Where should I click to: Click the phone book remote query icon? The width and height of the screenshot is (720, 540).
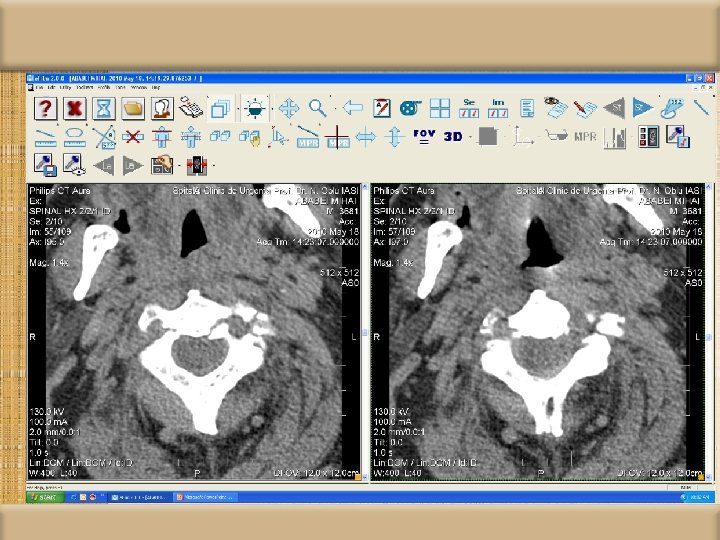(191, 107)
